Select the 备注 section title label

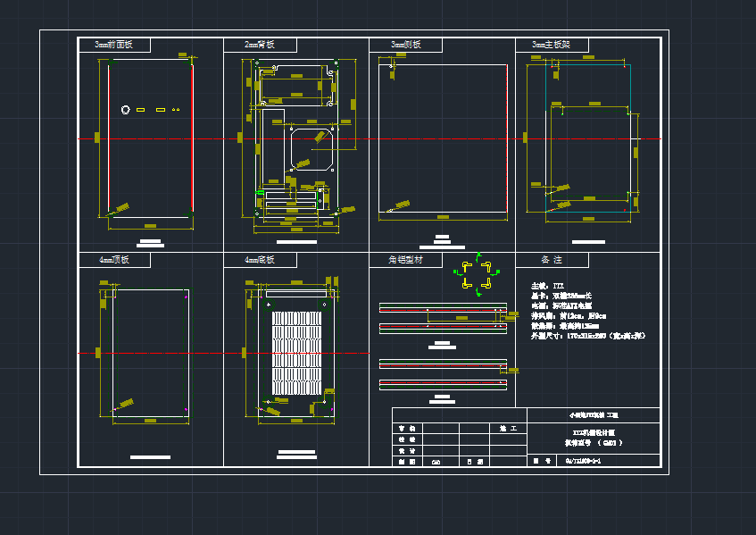pos(553,259)
